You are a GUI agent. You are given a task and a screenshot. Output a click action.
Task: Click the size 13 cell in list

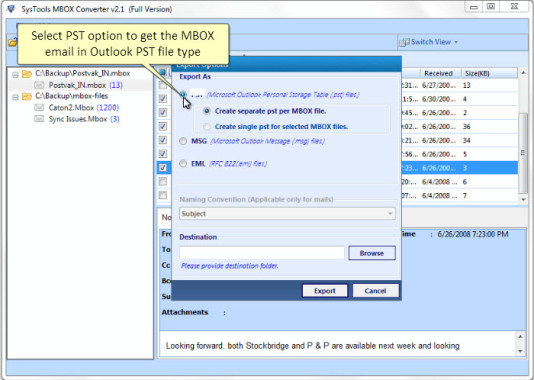pyautogui.click(x=467, y=85)
